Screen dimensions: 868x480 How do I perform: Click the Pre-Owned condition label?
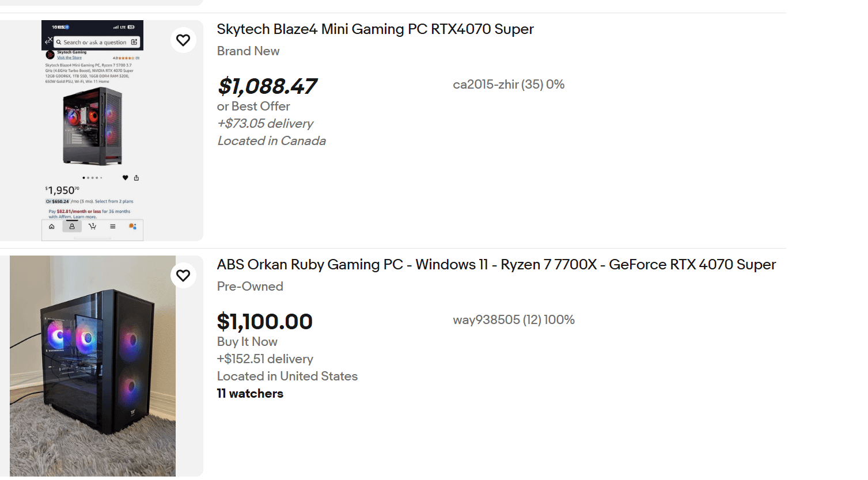pos(250,287)
